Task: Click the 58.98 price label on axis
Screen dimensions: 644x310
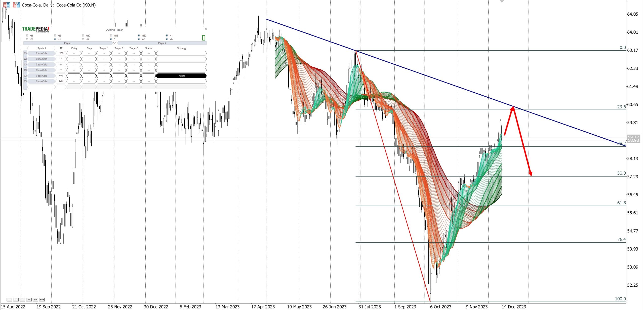Action: tap(633, 140)
